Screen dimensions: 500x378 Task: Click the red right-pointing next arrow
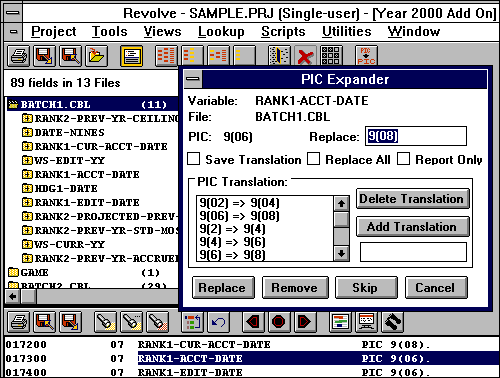click(305, 322)
